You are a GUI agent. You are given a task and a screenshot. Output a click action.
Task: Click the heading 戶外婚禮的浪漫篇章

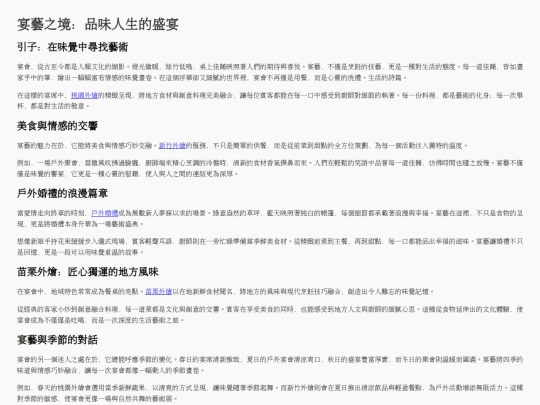click(x=62, y=194)
